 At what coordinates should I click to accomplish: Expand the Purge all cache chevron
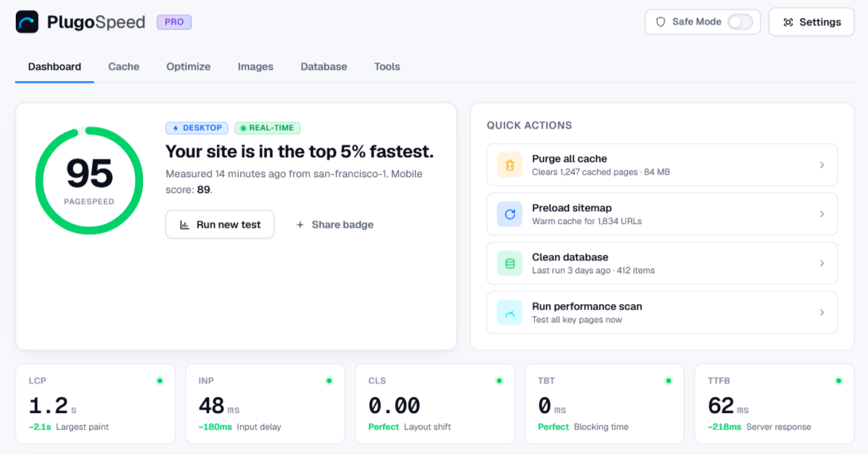[822, 164]
